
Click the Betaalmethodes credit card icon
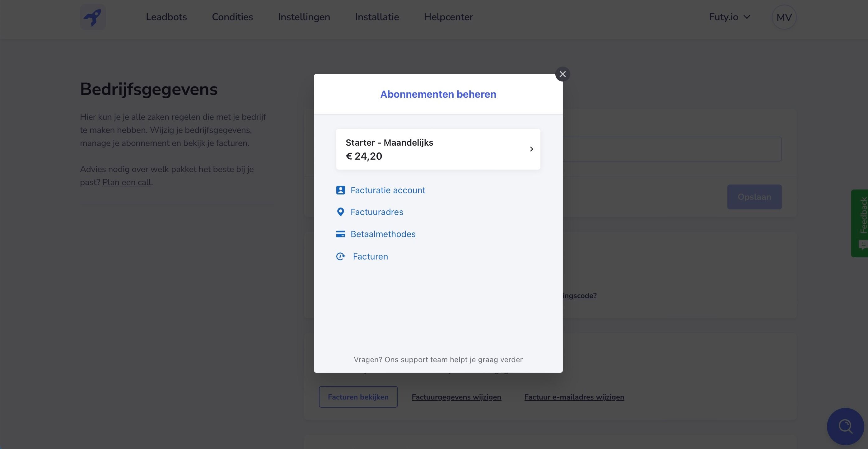click(x=340, y=234)
